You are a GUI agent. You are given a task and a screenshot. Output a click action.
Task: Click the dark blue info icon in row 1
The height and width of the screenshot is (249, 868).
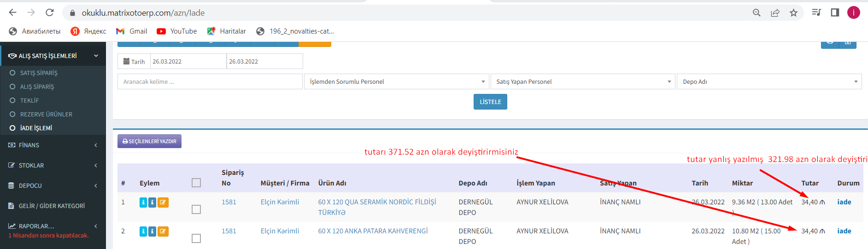(x=152, y=203)
